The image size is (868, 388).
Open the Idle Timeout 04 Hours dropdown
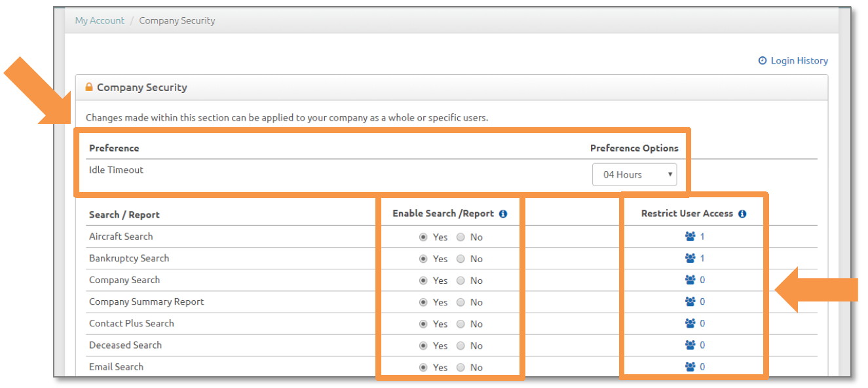[x=635, y=174]
